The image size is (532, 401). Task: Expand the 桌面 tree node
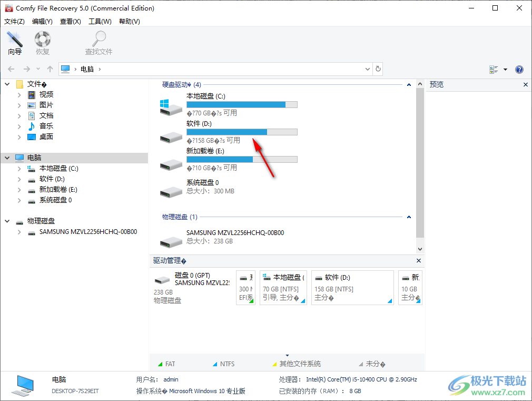[x=19, y=137]
